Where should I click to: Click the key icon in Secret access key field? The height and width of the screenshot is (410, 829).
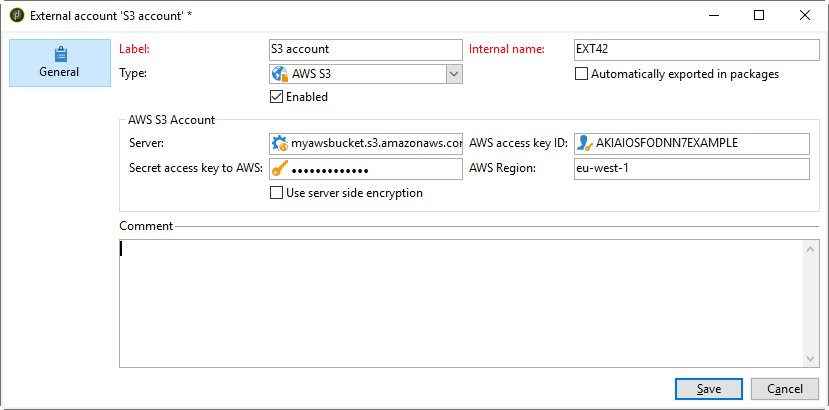pos(280,168)
